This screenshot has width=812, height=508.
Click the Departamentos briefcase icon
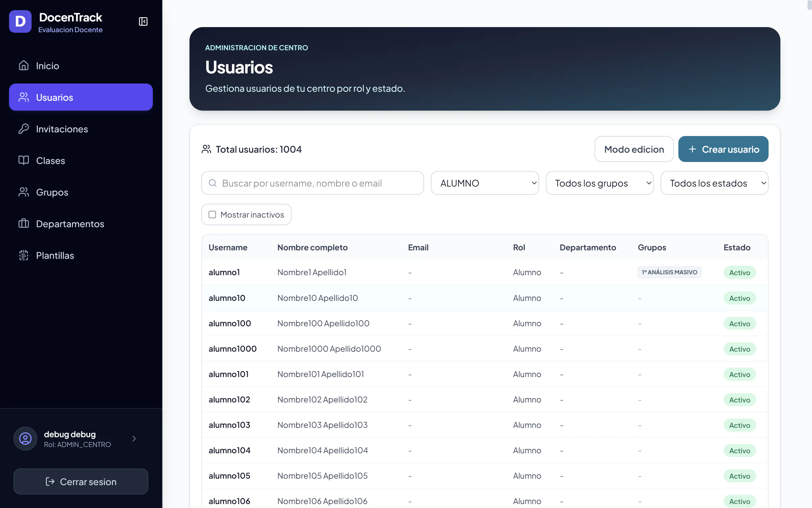tap(23, 224)
